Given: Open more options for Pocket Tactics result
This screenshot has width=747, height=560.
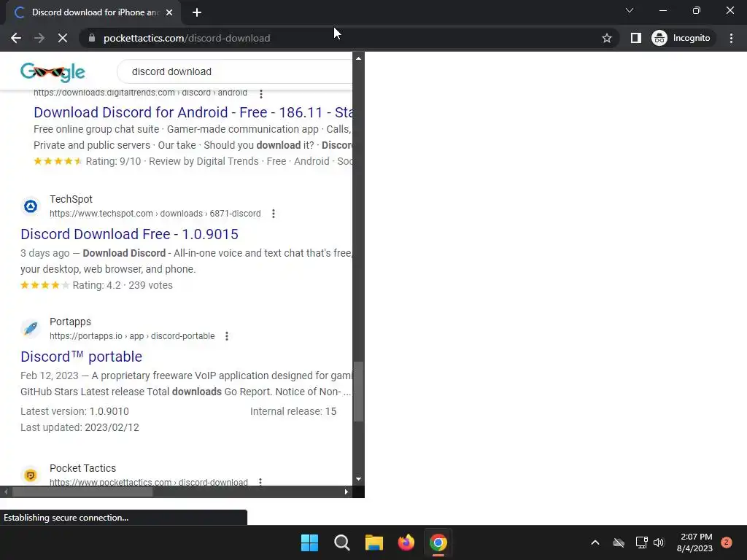Looking at the screenshot, I should point(260,482).
